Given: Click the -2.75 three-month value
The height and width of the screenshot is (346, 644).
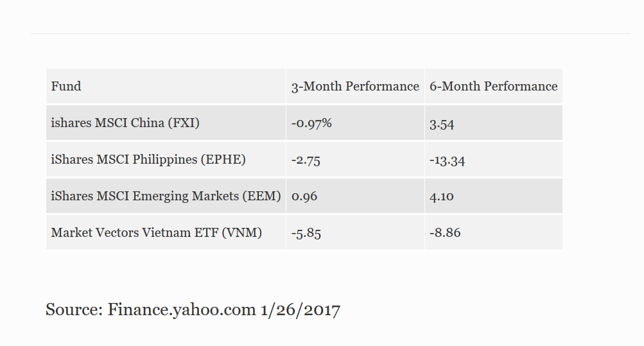Looking at the screenshot, I should pyautogui.click(x=306, y=160).
